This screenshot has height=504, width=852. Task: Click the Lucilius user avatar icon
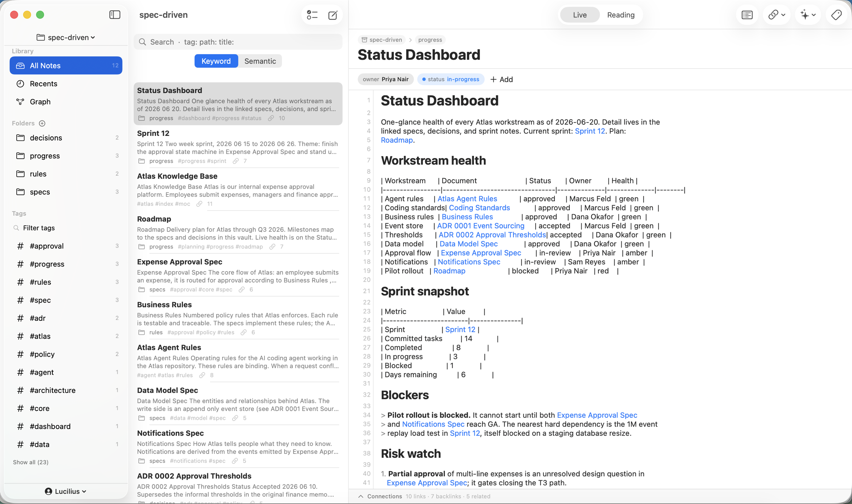pos(49,491)
